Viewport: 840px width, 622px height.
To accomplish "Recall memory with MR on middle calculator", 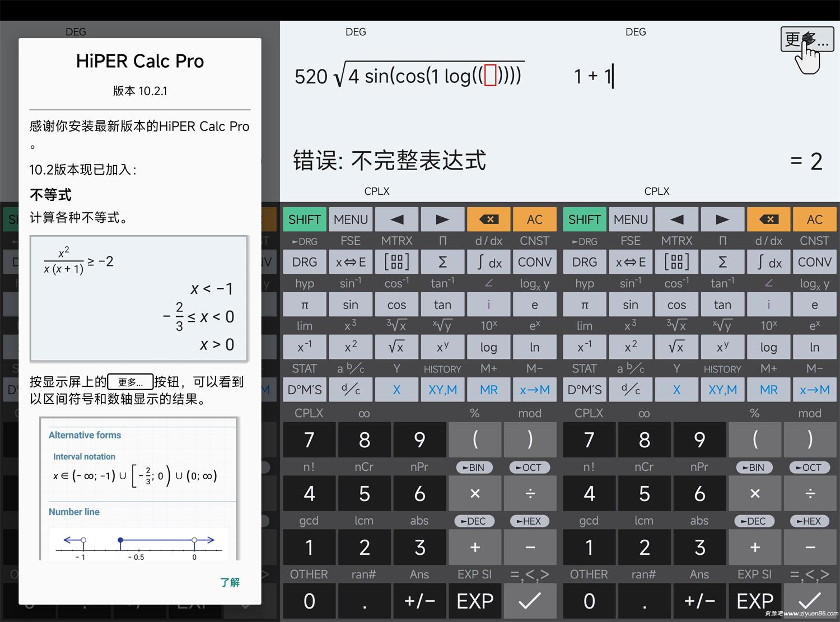I will click(x=489, y=390).
